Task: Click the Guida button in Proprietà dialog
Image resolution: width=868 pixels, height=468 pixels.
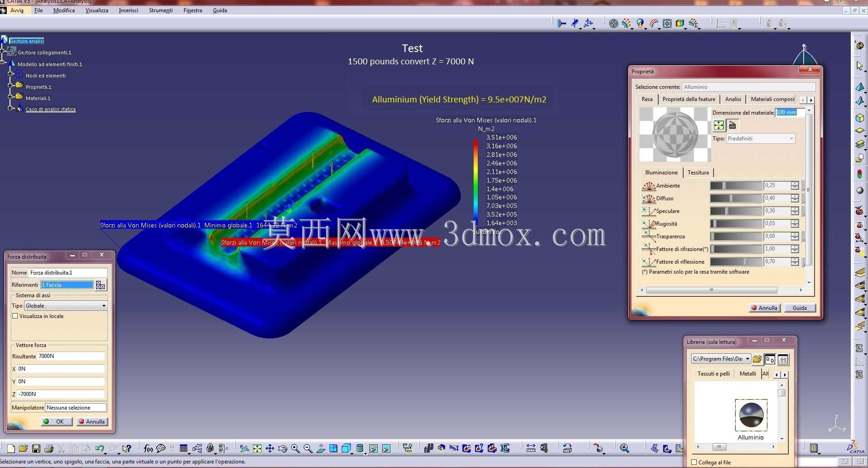Action: coord(800,308)
